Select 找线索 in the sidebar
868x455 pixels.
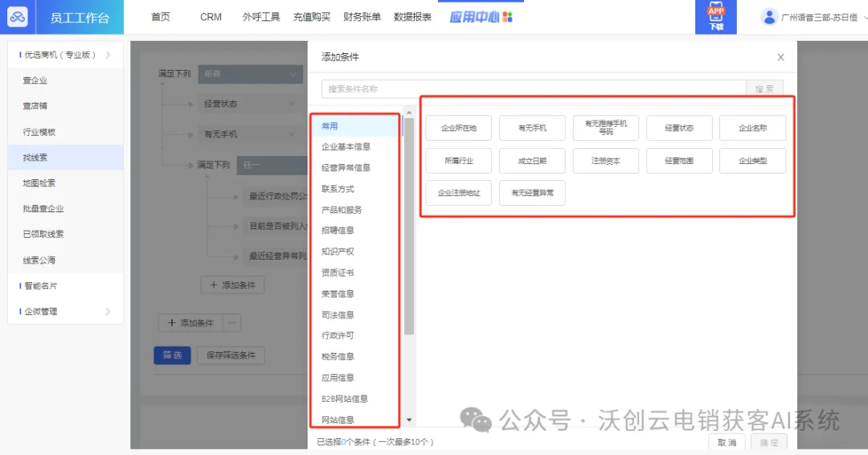tap(65, 158)
